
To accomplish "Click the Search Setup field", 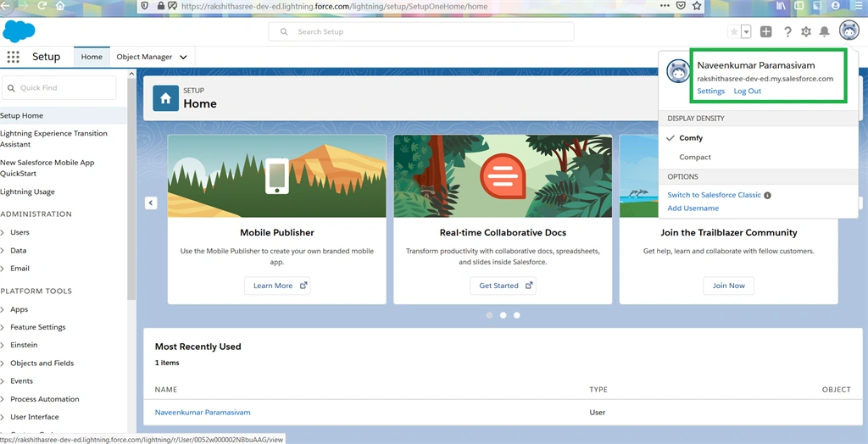I will (420, 31).
